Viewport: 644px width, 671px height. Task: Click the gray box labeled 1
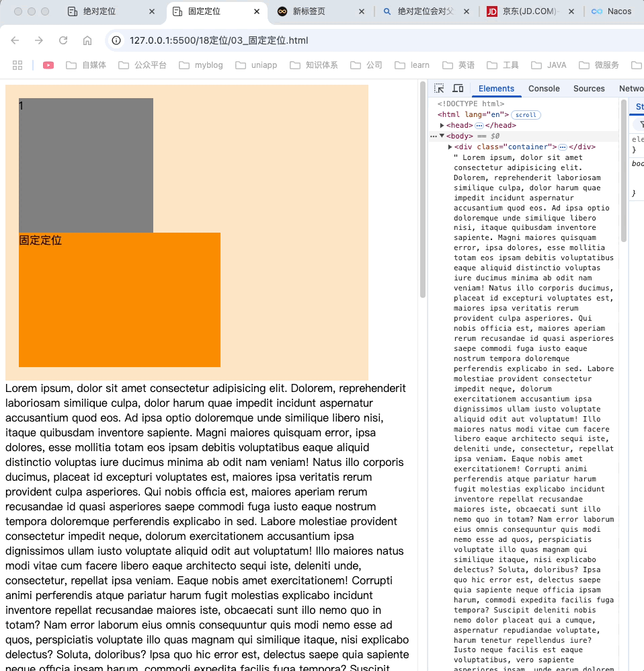pos(85,165)
